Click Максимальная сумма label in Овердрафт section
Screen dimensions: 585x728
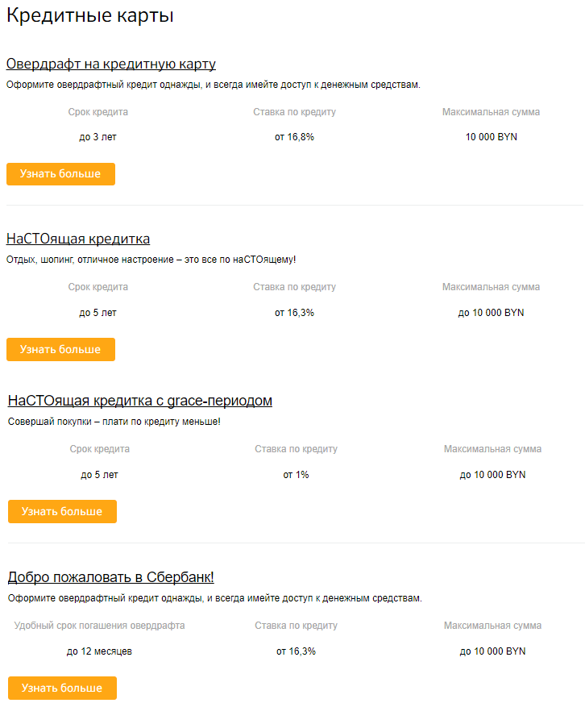click(x=491, y=112)
